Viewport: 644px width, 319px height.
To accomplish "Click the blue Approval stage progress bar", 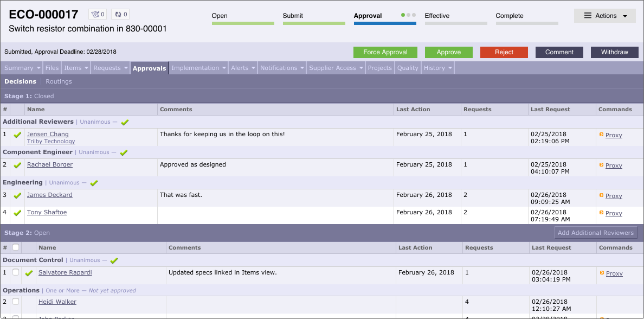I will tap(385, 23).
